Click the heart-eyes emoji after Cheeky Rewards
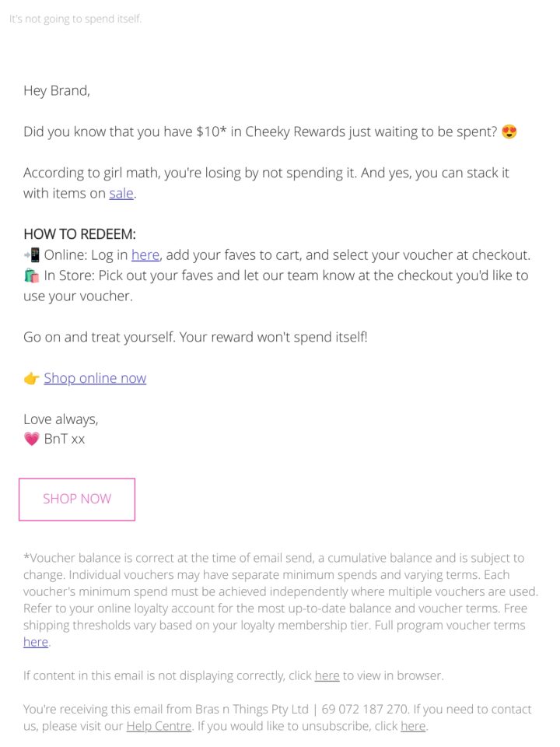 click(x=509, y=132)
